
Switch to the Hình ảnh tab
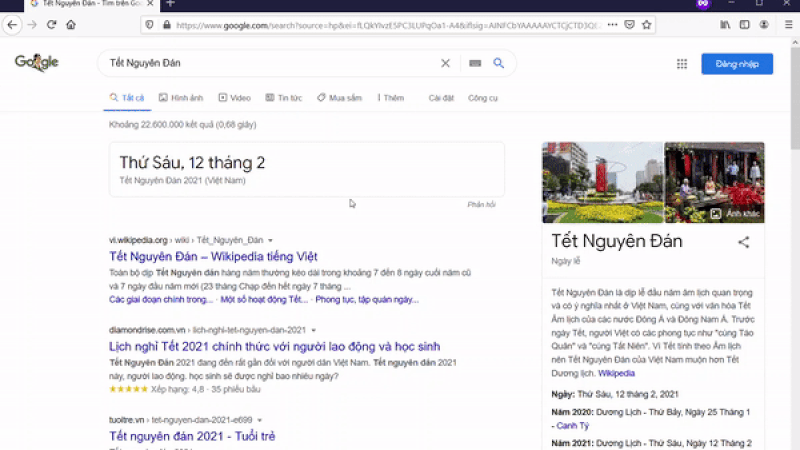181,97
